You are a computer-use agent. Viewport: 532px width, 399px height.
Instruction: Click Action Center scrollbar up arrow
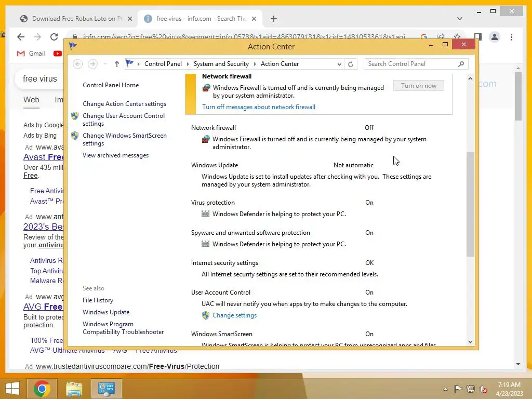(x=470, y=79)
